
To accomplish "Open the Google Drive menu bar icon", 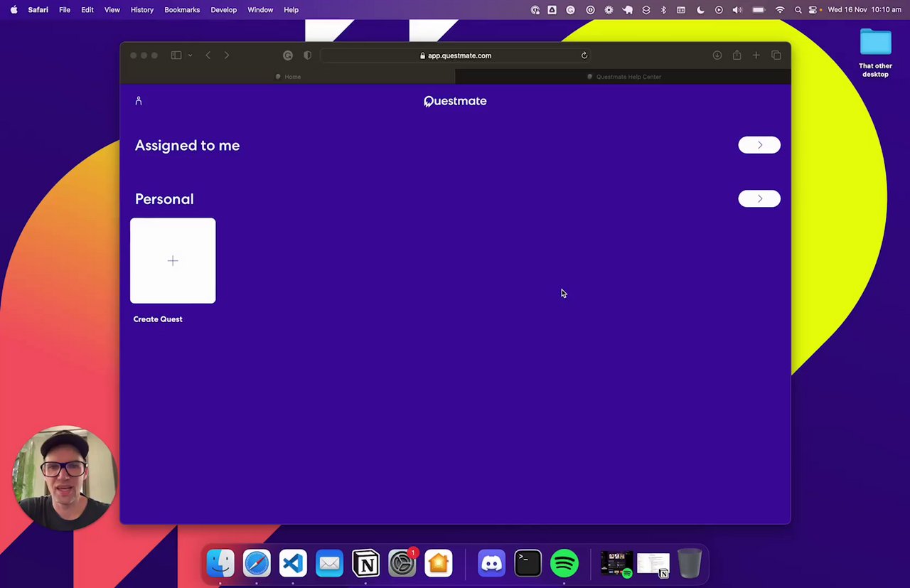I will pyautogui.click(x=552, y=10).
